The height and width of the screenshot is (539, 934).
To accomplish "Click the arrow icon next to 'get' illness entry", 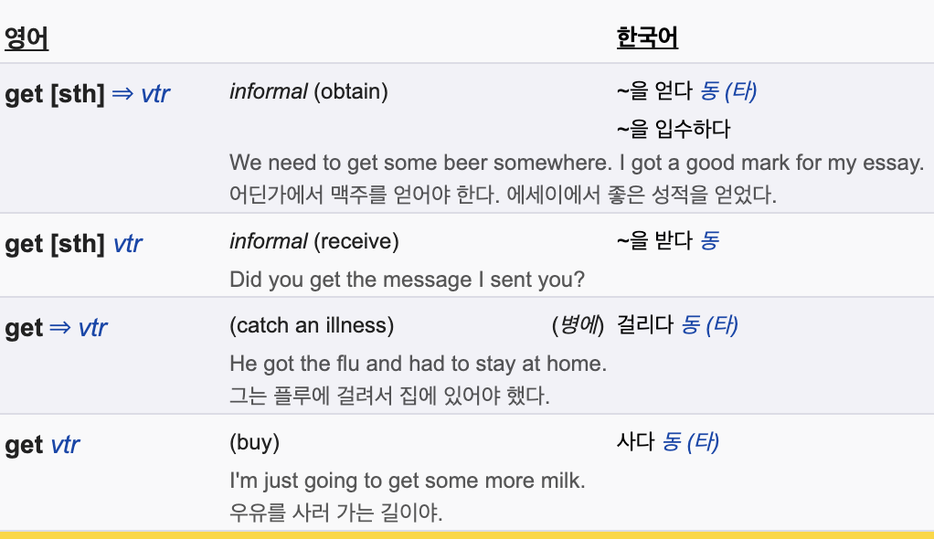I will (60, 328).
